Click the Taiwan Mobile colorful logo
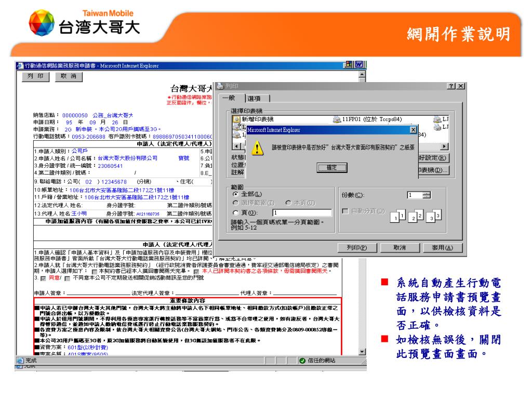The image size is (532, 399). click(42, 23)
